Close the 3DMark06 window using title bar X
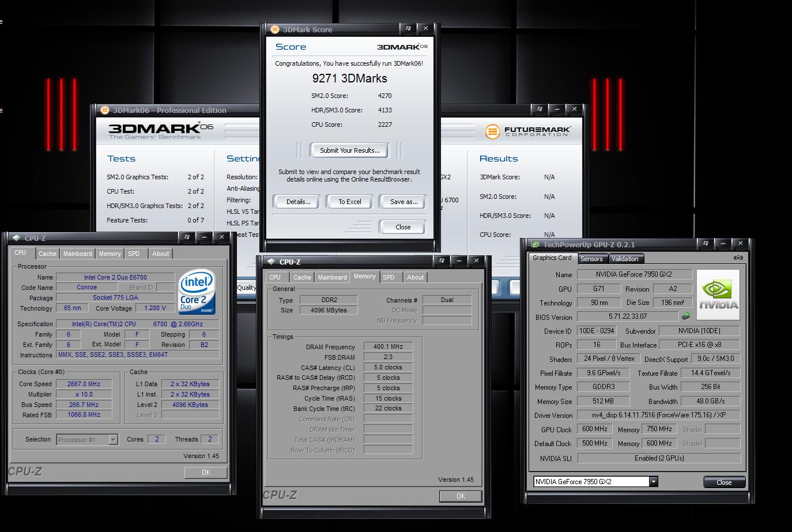 coord(574,108)
